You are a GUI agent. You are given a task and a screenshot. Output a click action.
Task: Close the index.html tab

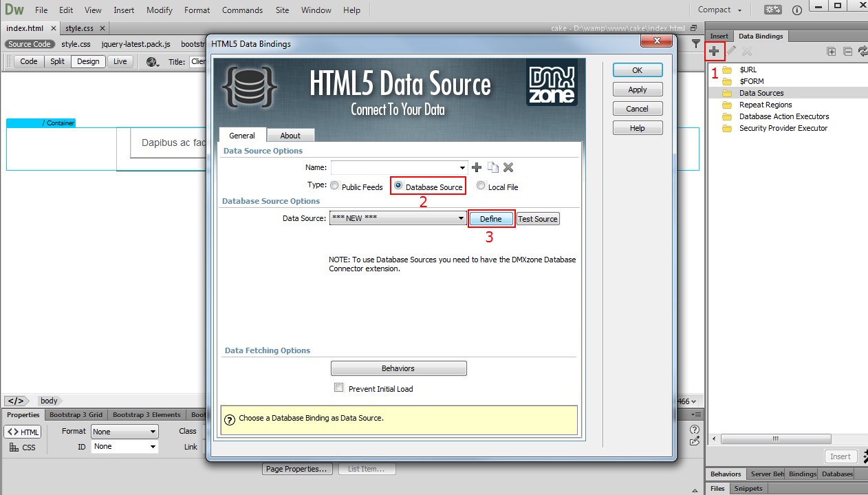[x=54, y=28]
